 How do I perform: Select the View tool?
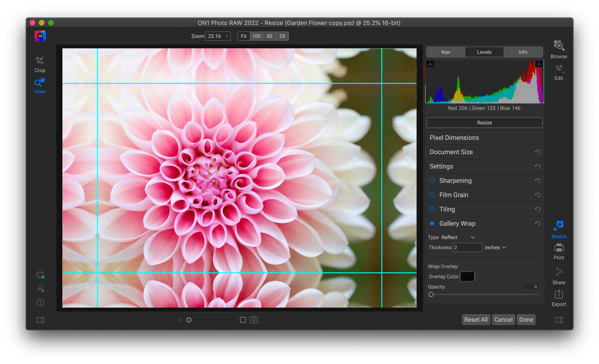(x=40, y=86)
